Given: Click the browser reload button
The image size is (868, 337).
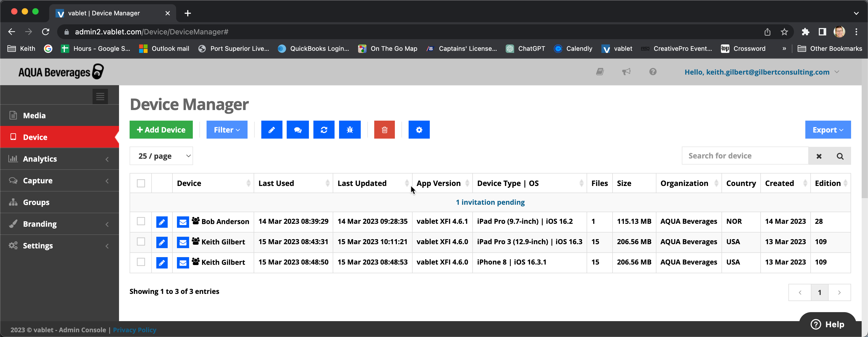Looking at the screenshot, I should 45,32.
